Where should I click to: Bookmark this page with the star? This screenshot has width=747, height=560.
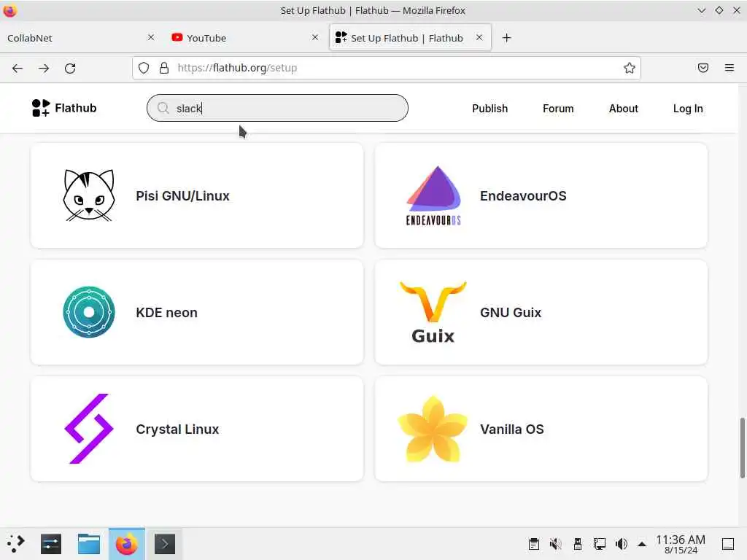630,68
